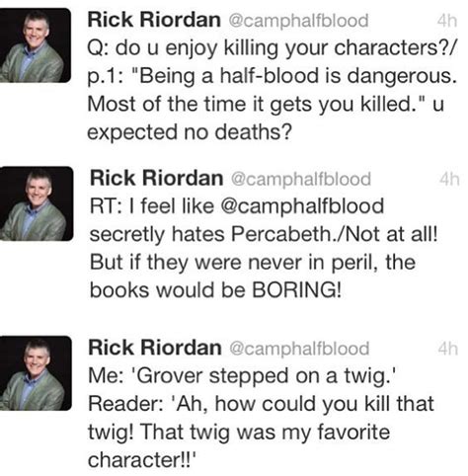This screenshot has width=468, height=476.
Task: Click the 4h timestamp on first tweet
Action: tap(447, 21)
